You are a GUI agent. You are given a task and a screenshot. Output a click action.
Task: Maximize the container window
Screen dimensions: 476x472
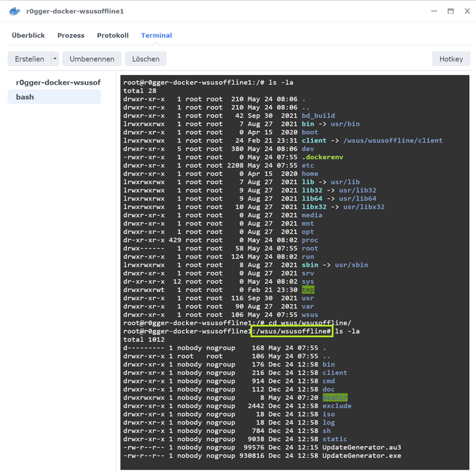[x=450, y=11]
